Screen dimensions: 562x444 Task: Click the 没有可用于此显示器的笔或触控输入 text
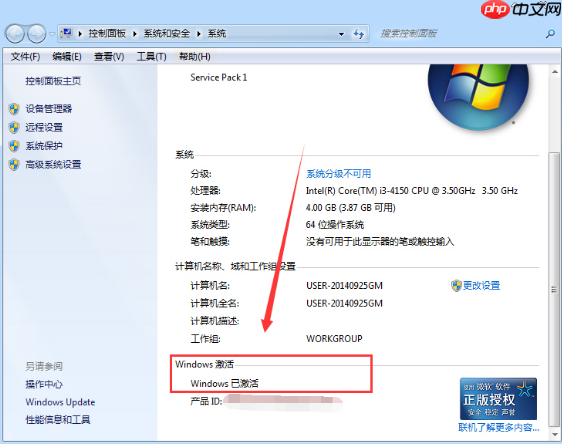380,242
